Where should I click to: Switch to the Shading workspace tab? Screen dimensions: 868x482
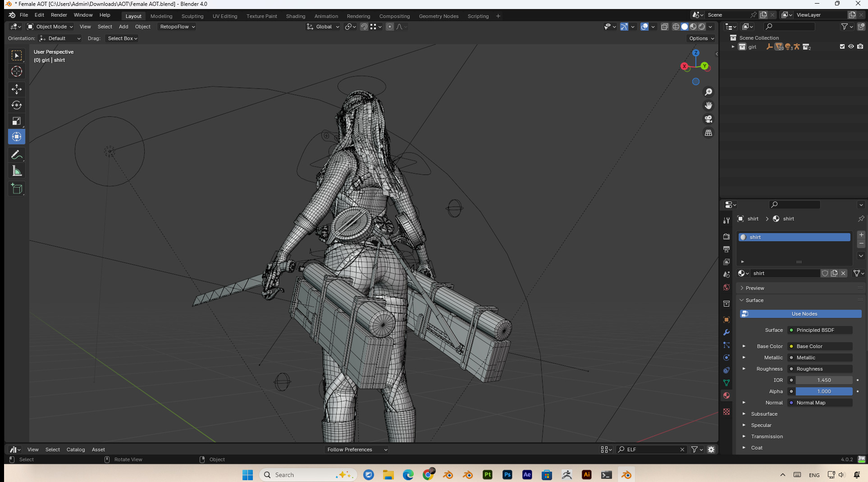[296, 16]
